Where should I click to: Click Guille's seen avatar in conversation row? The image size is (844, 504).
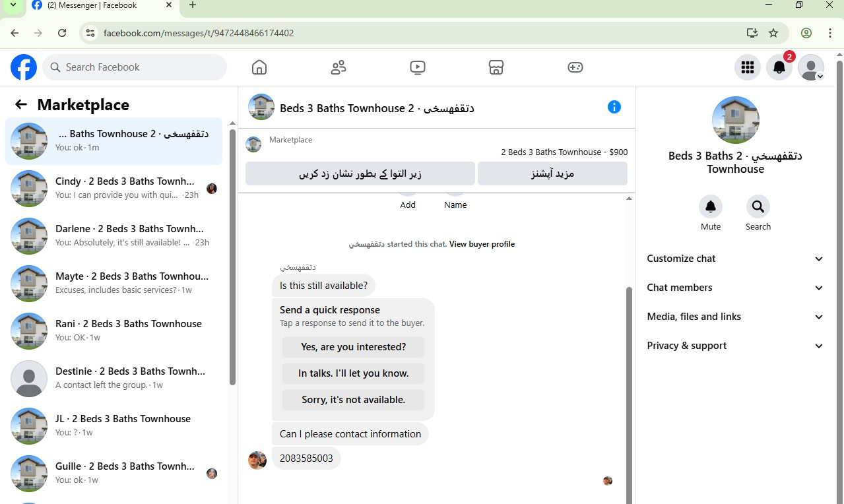click(x=212, y=474)
